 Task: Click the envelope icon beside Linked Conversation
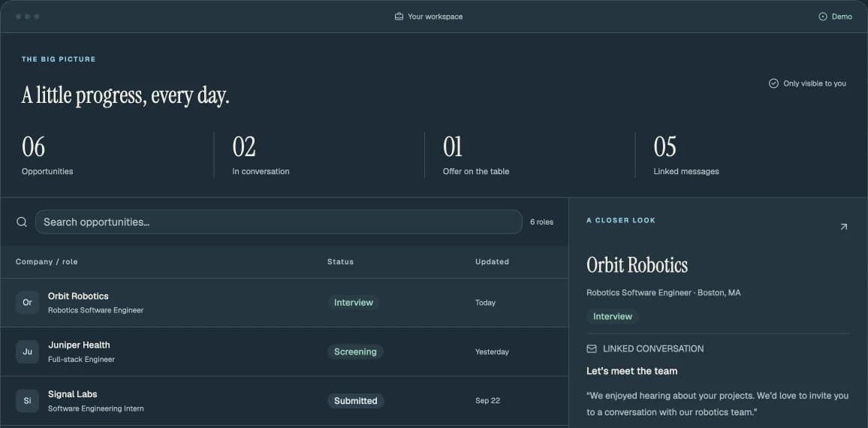click(x=591, y=349)
